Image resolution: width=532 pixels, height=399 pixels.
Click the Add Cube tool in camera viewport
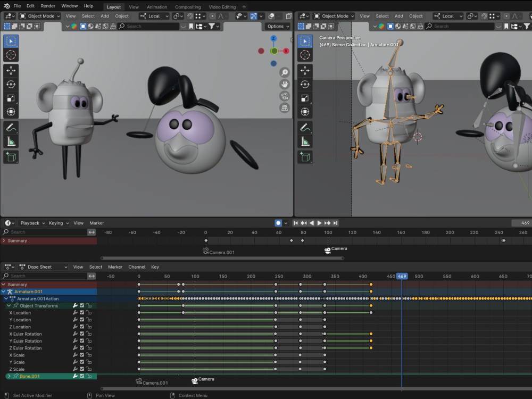tap(305, 157)
